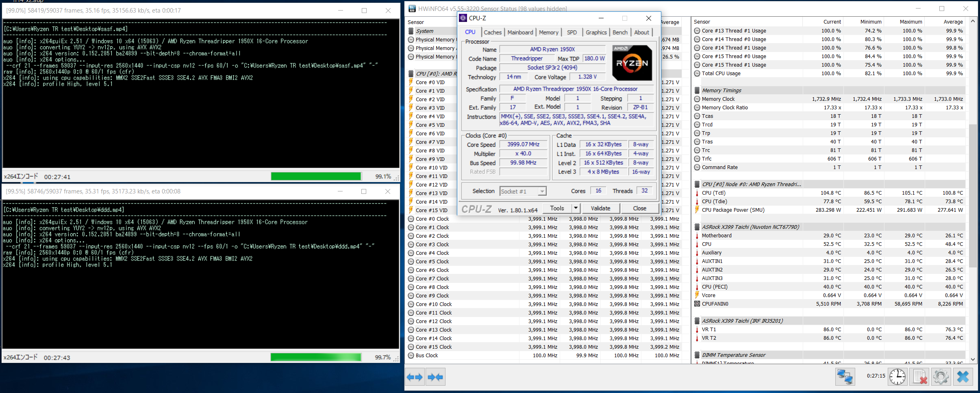Click HWiNFO scrollbar up arrow
The width and height of the screenshot is (980, 393).
(973, 21)
